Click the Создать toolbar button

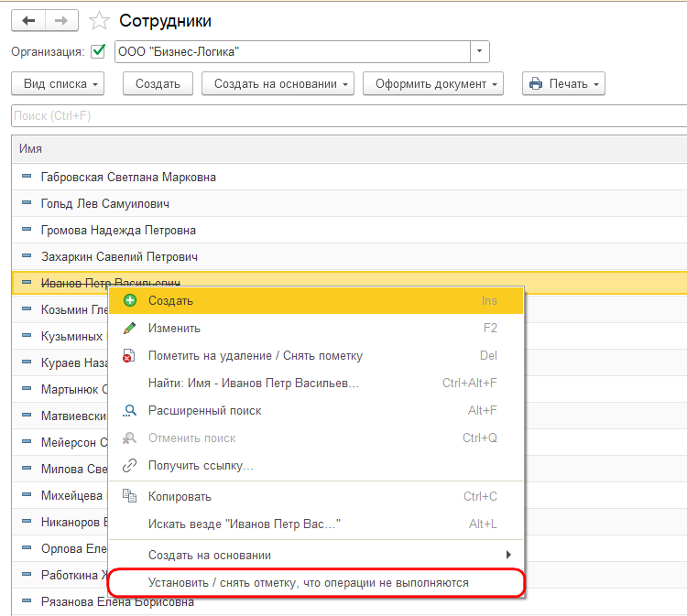[x=158, y=83]
